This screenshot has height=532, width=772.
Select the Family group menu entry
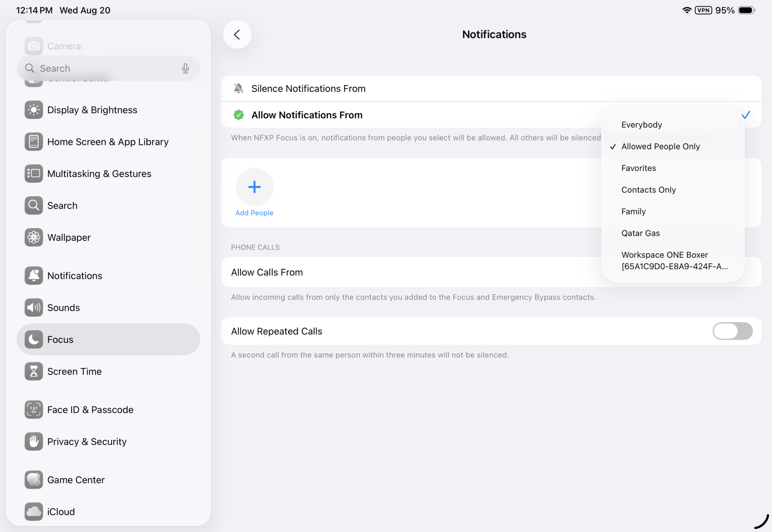633,211
